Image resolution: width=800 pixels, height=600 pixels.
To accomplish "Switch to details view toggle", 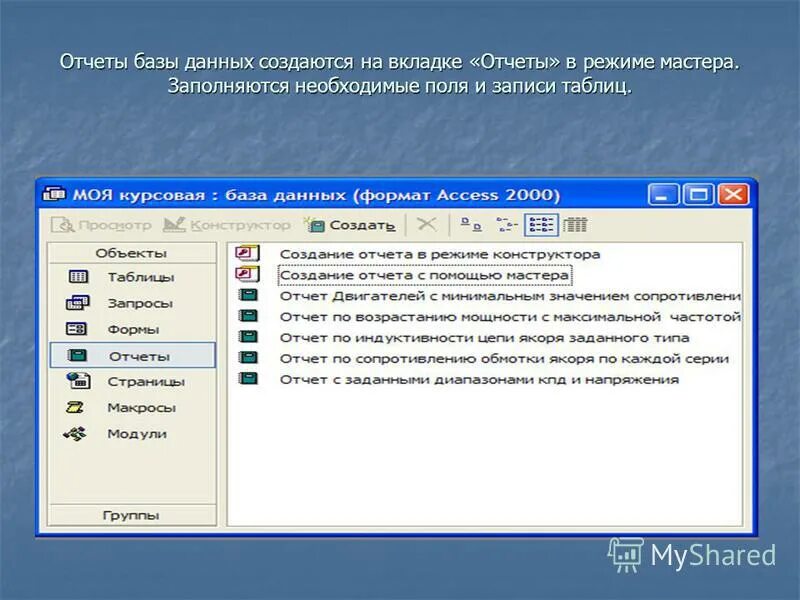I will coord(576,224).
